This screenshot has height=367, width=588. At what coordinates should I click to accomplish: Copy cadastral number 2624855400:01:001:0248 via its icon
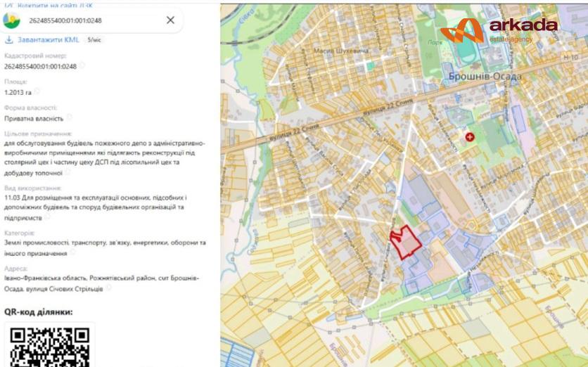82,65
